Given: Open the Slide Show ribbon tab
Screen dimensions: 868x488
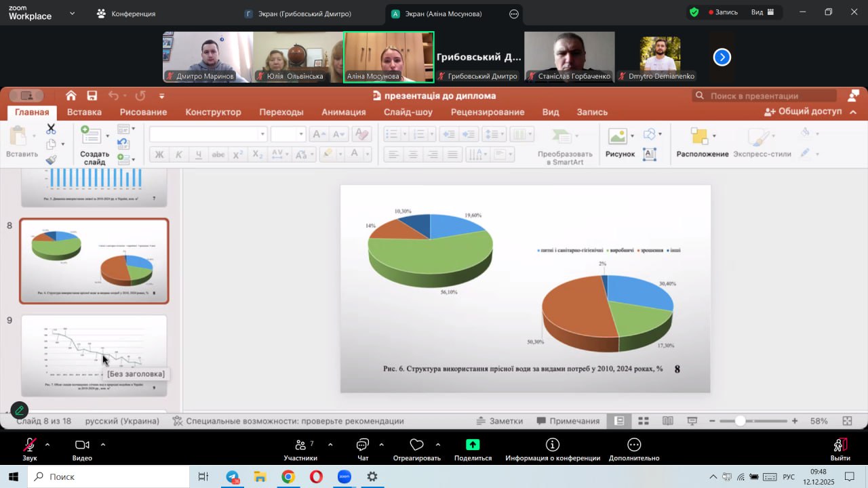Looking at the screenshot, I should (x=408, y=112).
